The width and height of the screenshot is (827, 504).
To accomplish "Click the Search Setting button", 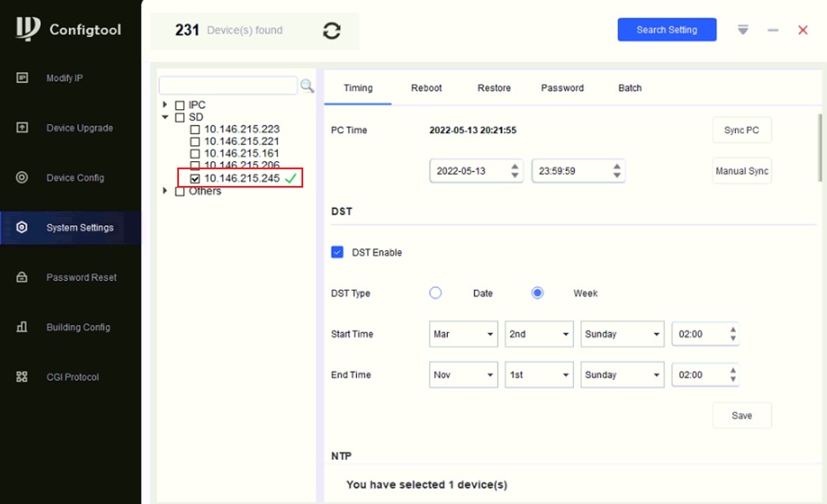I will coord(666,29).
